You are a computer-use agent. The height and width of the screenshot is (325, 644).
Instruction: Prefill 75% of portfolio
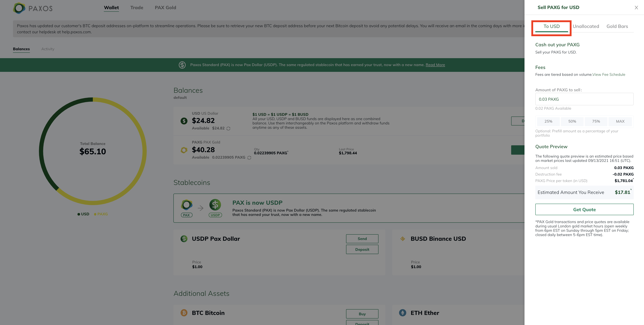(596, 121)
